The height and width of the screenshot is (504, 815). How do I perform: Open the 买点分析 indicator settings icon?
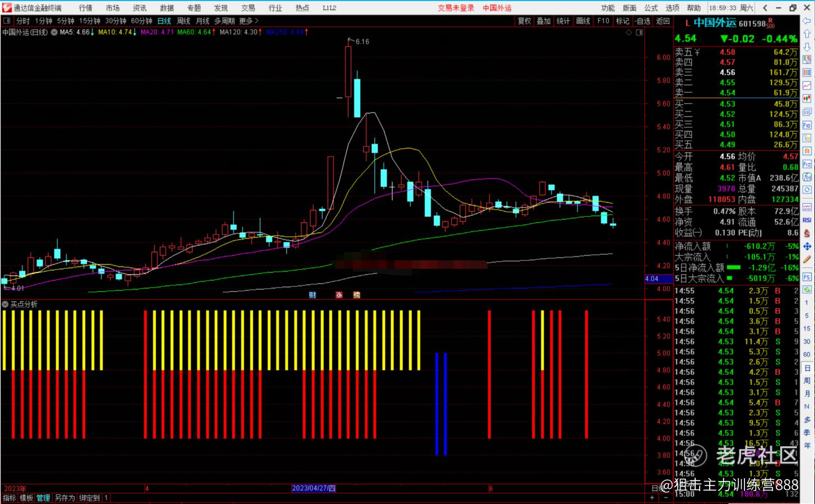[5, 304]
